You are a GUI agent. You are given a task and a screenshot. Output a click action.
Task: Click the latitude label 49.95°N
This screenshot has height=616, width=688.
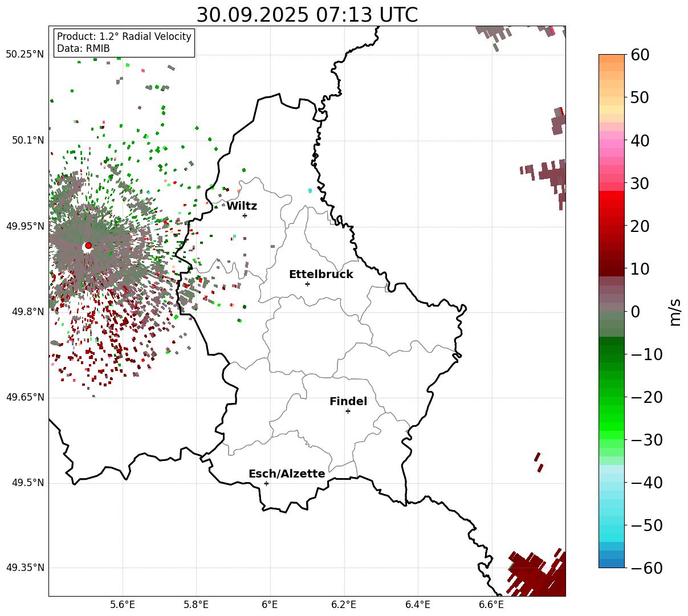click(x=25, y=226)
